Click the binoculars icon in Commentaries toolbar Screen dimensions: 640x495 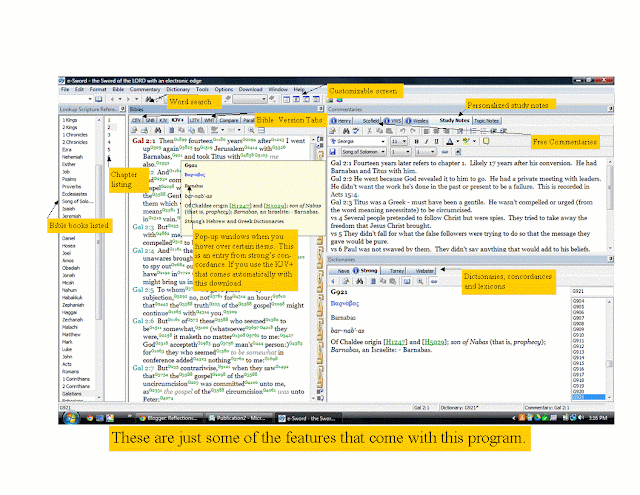click(x=346, y=131)
